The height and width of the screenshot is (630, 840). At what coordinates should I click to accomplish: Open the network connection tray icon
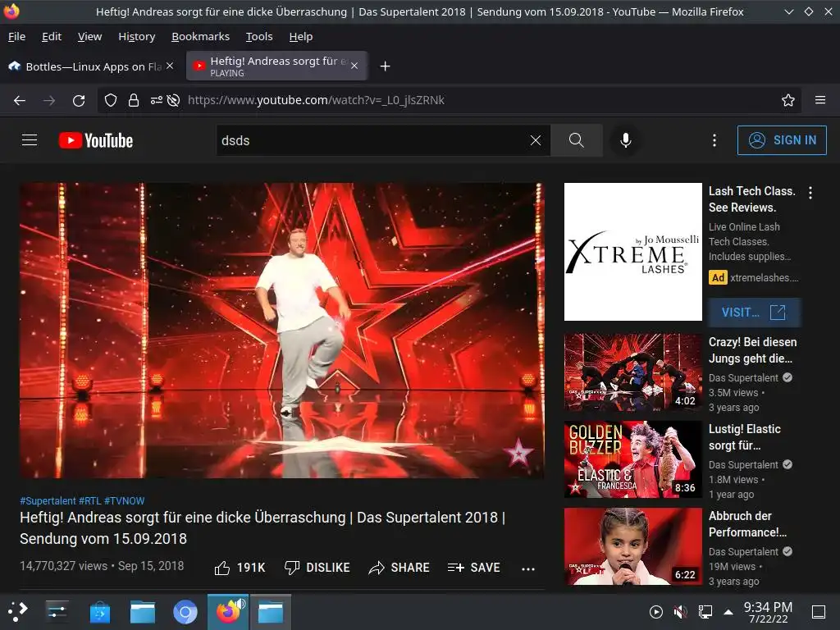[x=705, y=612]
